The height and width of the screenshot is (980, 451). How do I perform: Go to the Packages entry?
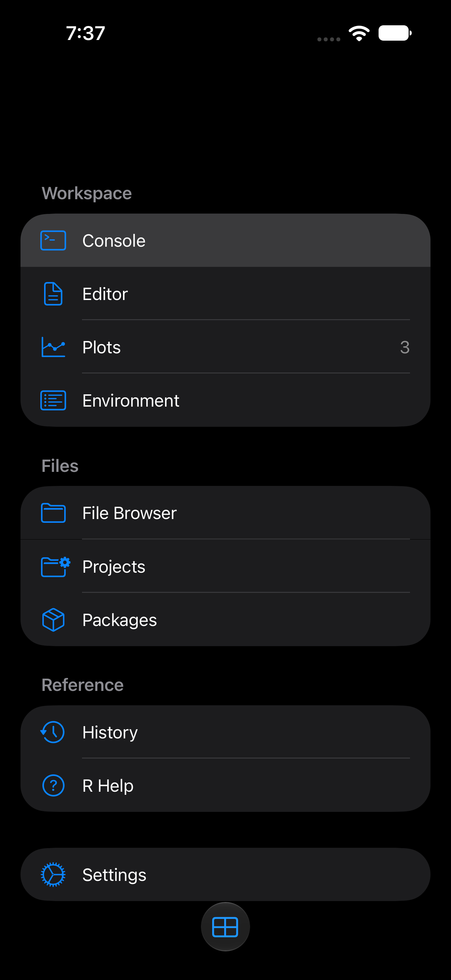click(x=225, y=620)
